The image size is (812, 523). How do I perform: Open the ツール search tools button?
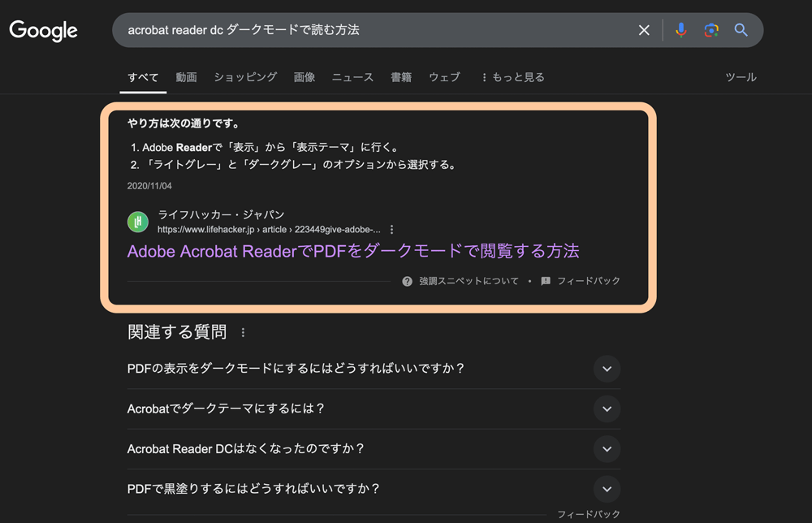tap(741, 77)
